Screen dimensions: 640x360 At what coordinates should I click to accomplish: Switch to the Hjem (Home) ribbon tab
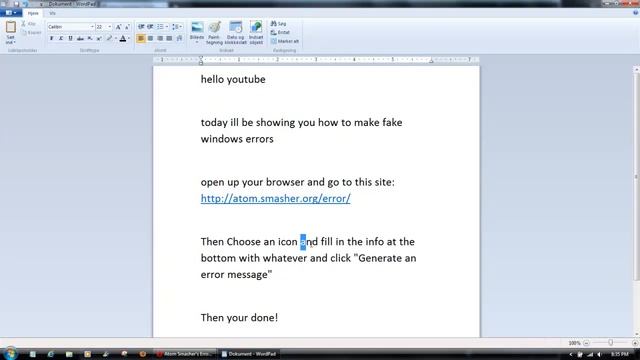click(33, 13)
